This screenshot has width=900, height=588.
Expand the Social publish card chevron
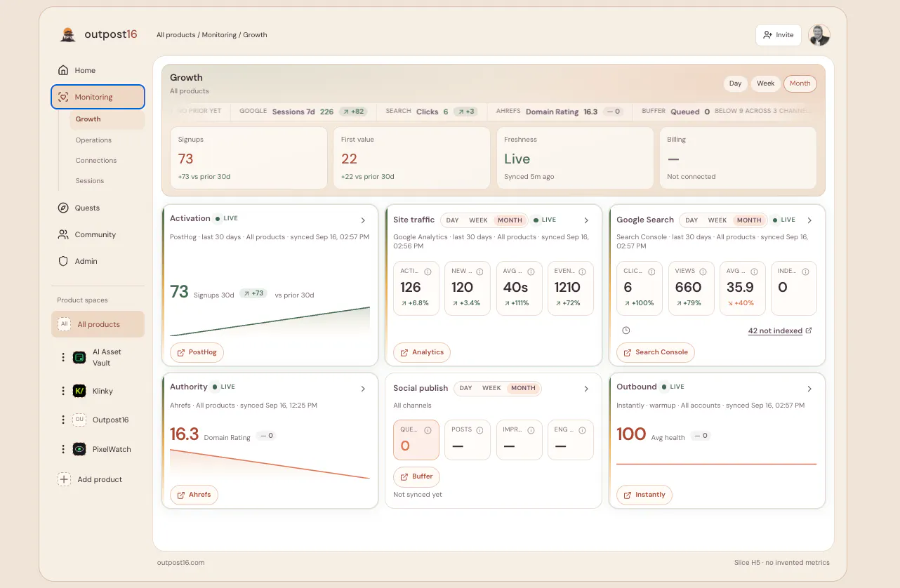pos(586,389)
